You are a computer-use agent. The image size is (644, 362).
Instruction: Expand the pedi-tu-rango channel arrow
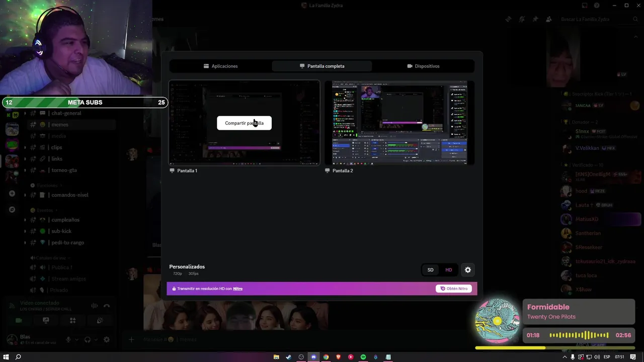[x=25, y=242]
